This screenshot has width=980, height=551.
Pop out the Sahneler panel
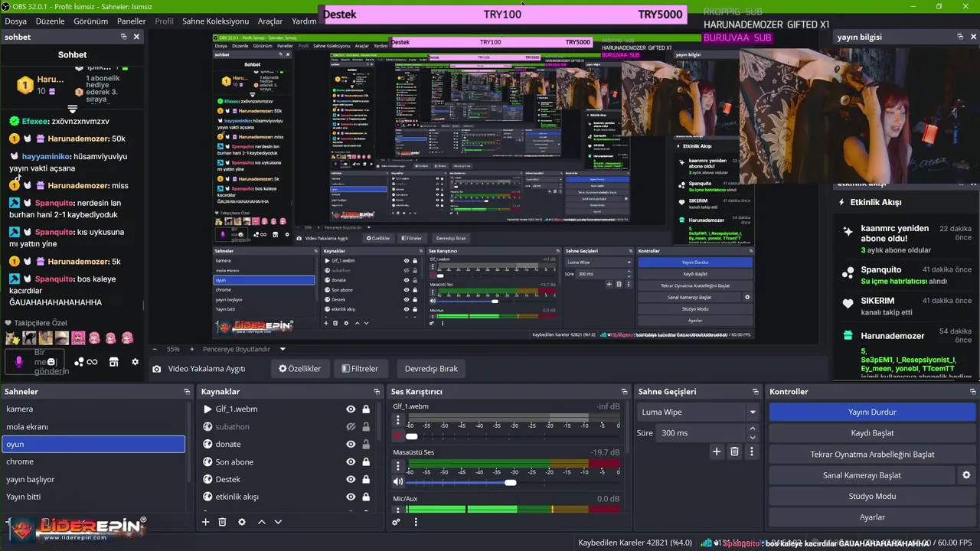coord(187,391)
